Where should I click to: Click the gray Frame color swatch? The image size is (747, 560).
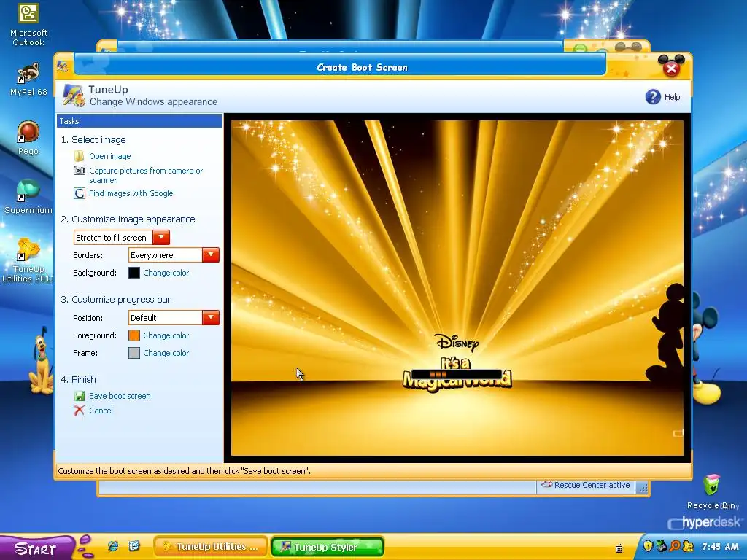point(134,353)
